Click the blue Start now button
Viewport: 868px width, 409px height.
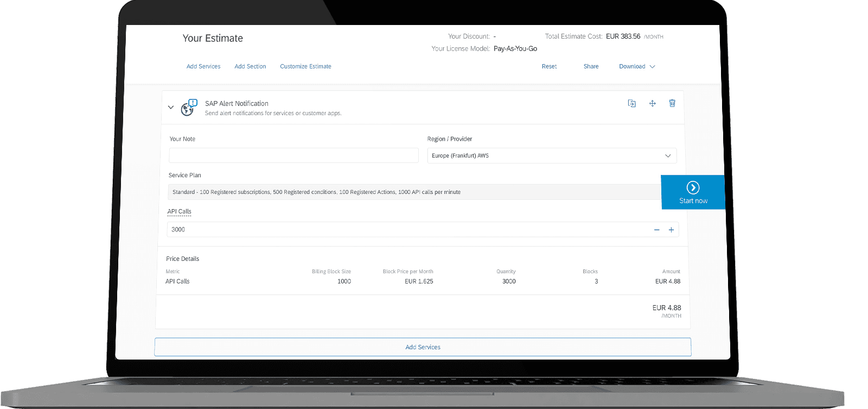pyautogui.click(x=693, y=192)
